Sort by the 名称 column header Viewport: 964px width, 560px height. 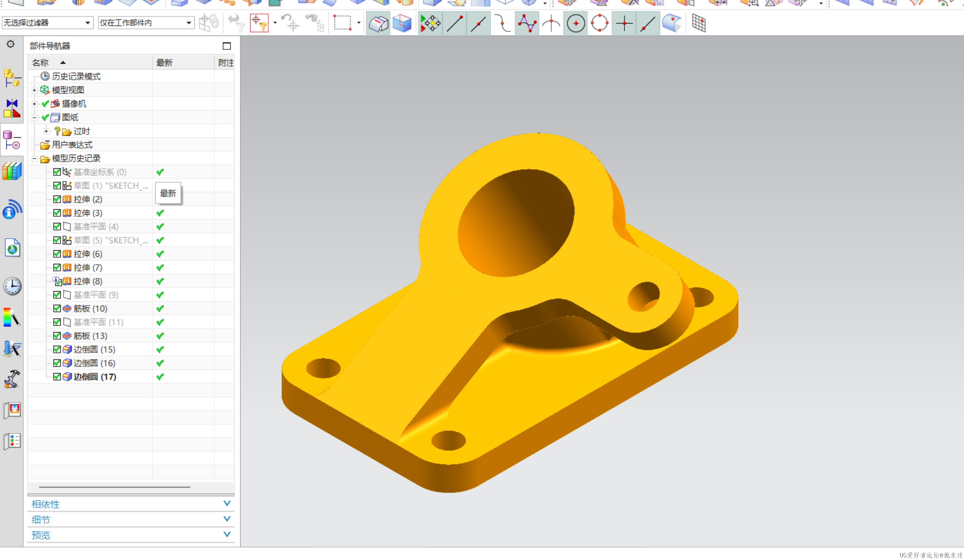coord(90,62)
